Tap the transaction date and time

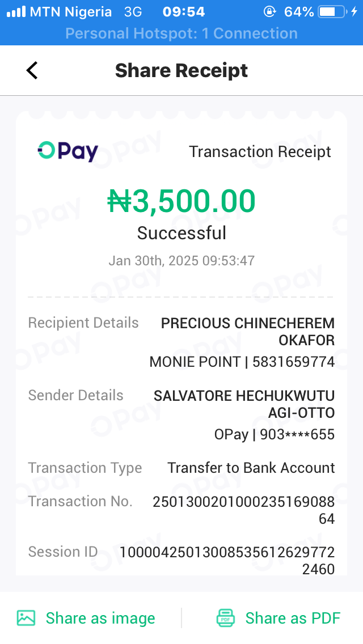click(181, 261)
